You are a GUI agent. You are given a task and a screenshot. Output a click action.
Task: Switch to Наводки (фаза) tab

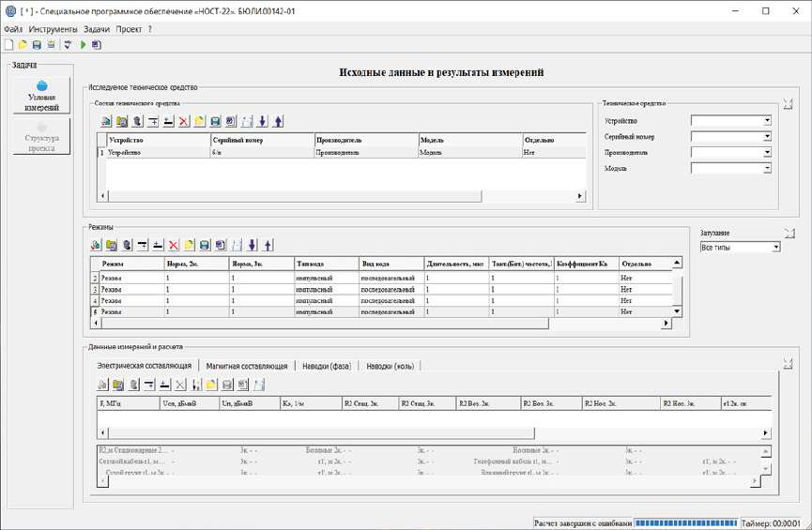coord(327,366)
